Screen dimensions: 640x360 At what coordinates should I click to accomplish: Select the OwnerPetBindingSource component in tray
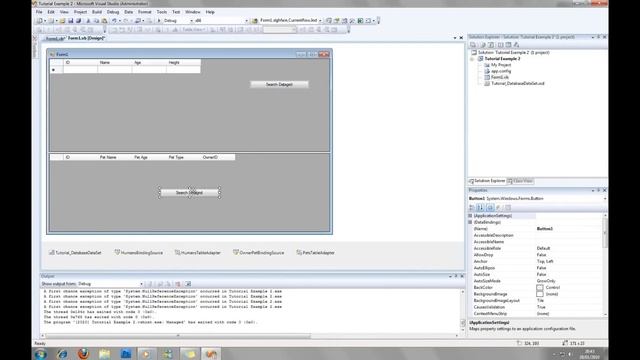(258, 253)
